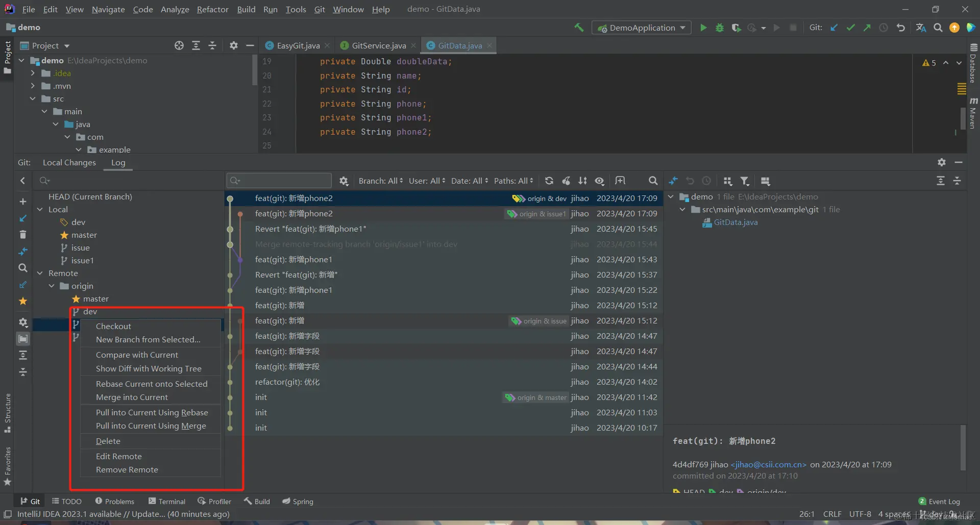Viewport: 980px width, 525px height.
Task: Hide the Project tool window
Action: tap(250, 45)
